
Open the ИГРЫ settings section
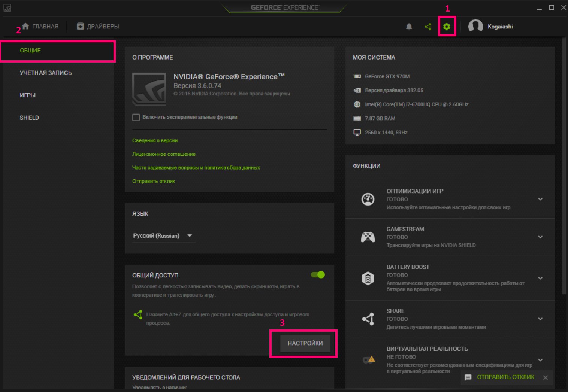(x=58, y=95)
